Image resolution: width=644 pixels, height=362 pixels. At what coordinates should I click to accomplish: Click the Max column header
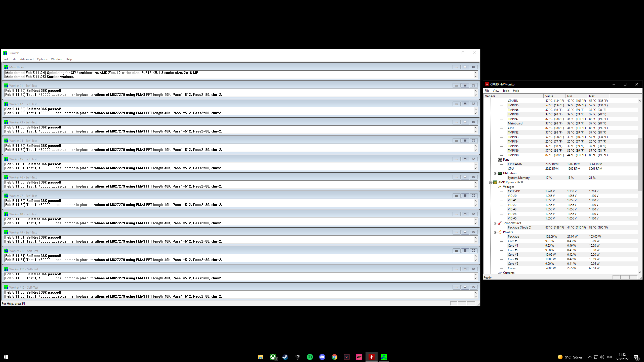point(598,96)
